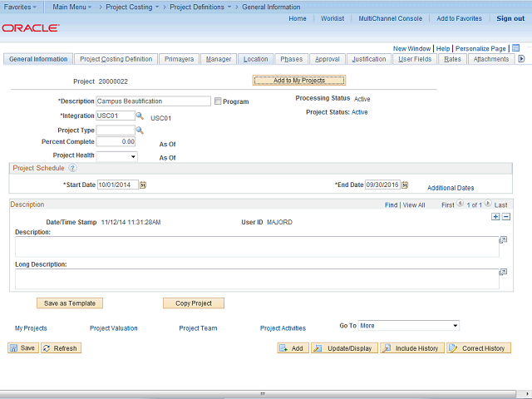Add a new description row with plus icon

496,216
